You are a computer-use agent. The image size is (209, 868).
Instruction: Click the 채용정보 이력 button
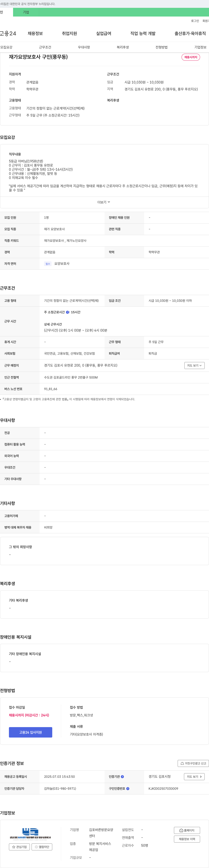click(x=187, y=839)
